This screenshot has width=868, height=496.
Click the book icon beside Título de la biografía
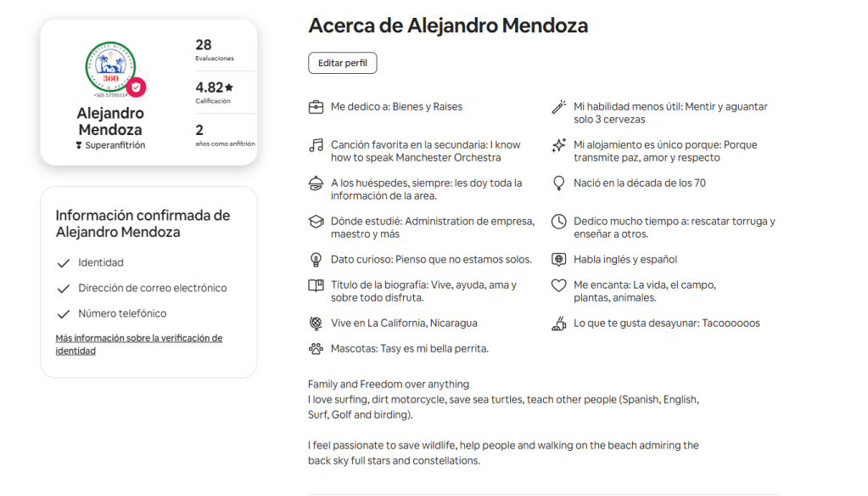pyautogui.click(x=316, y=285)
